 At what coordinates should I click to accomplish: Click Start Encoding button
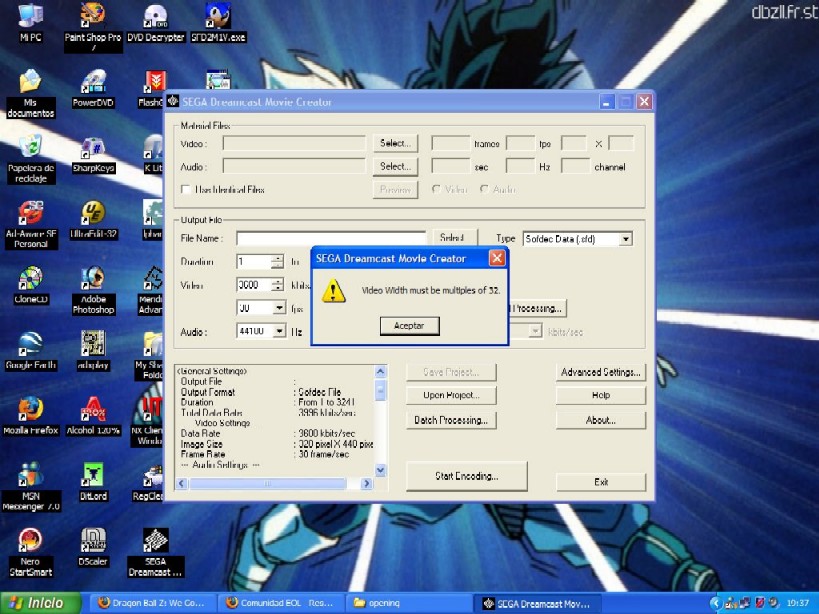(x=466, y=476)
